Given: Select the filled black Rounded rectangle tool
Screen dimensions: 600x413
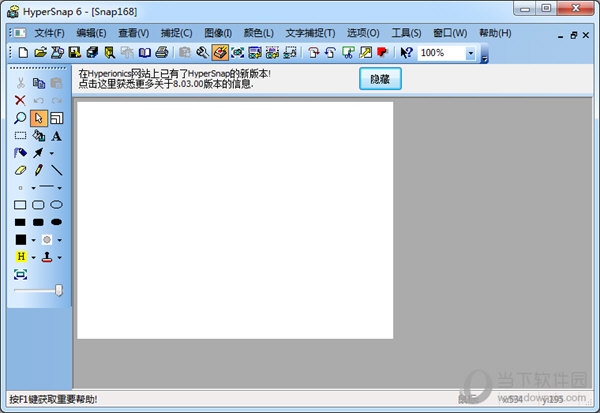Looking at the screenshot, I should coord(38,222).
